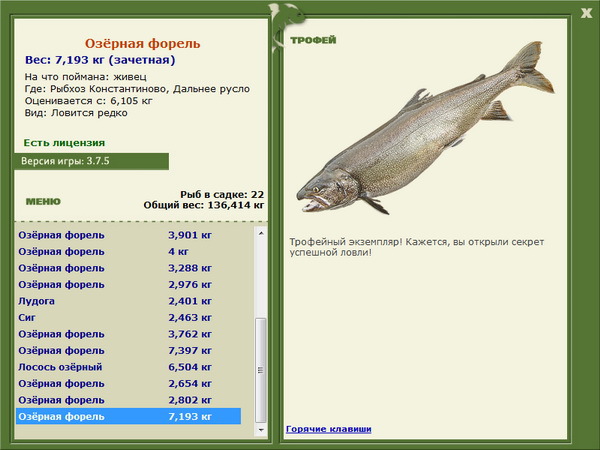The height and width of the screenshot is (450, 600).
Task: Open the Горячие клавиши link
Action: tap(329, 429)
